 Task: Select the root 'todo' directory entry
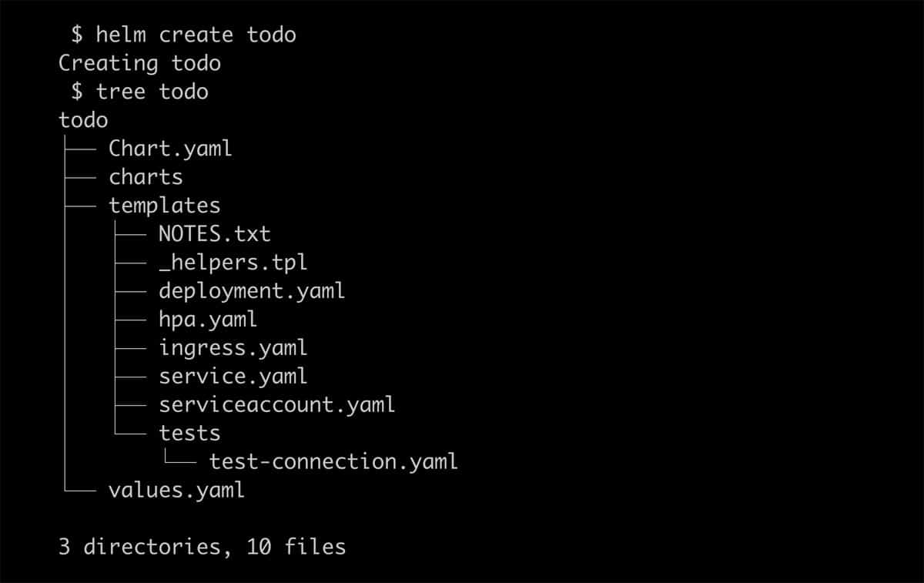click(83, 120)
